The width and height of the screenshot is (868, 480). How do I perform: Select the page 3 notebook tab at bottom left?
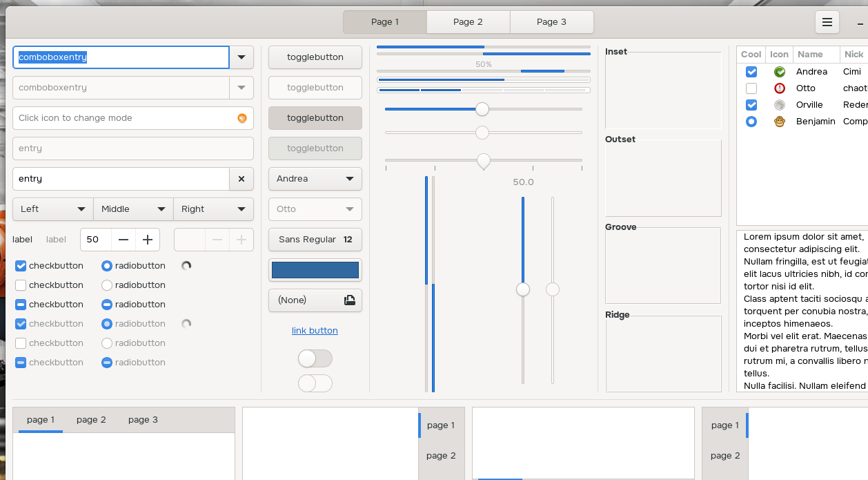click(x=143, y=420)
